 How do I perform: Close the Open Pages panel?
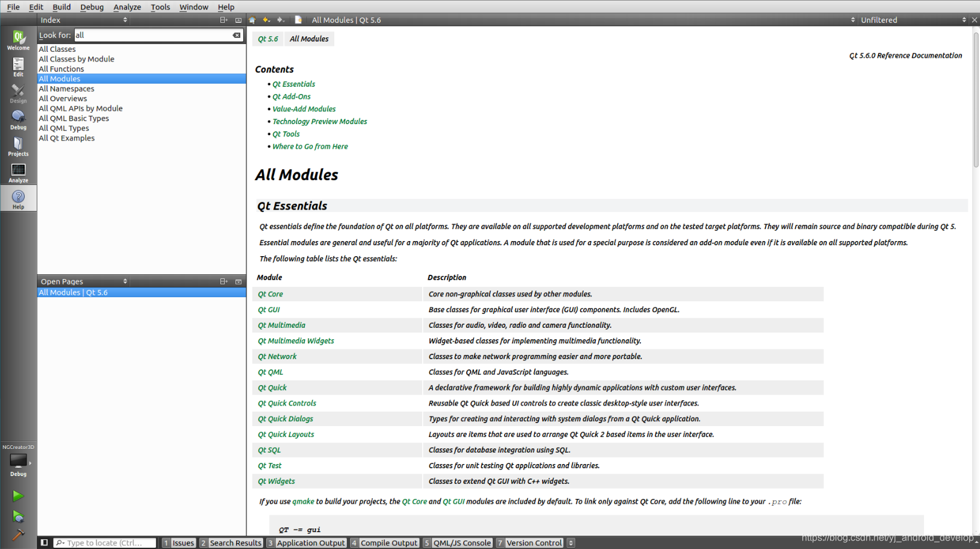pyautogui.click(x=239, y=281)
